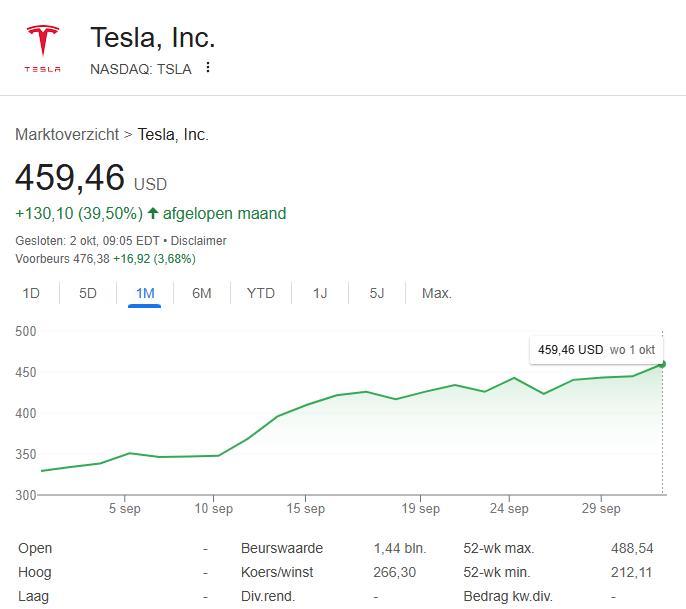The height and width of the screenshot is (609, 686).
Task: Open the Marktoverzicht breadcrumb link
Action: tap(67, 134)
